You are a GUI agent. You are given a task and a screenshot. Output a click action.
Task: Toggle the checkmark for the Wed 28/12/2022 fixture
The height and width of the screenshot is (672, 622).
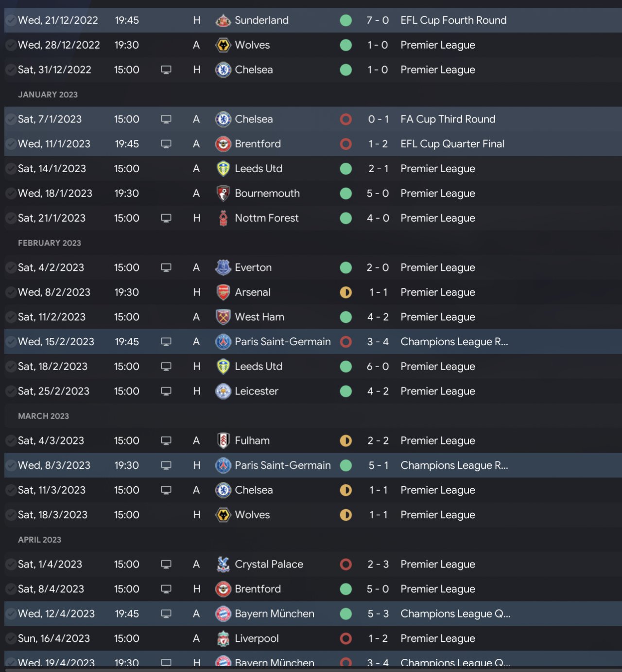10,45
